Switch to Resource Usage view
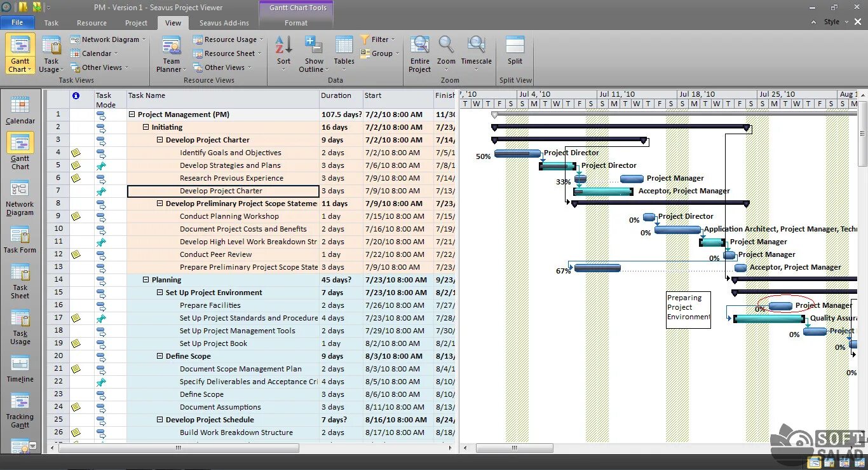The image size is (868, 470). point(229,39)
